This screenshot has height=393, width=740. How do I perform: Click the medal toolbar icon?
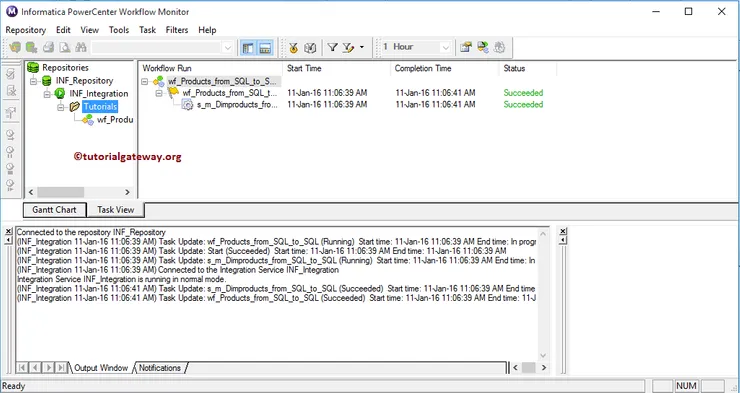294,48
